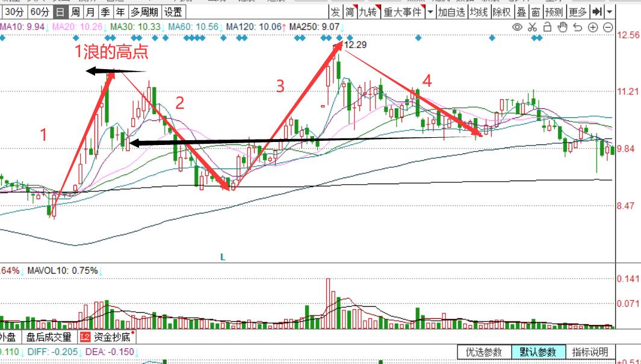The width and height of the screenshot is (641, 364).
Task: Click the DEA: -0.150 value
Action: pyautogui.click(x=110, y=352)
